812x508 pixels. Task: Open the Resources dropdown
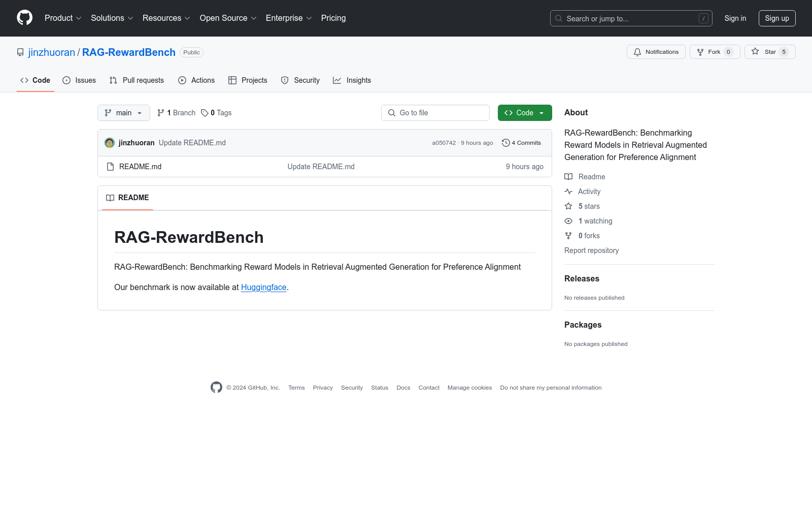coord(166,18)
